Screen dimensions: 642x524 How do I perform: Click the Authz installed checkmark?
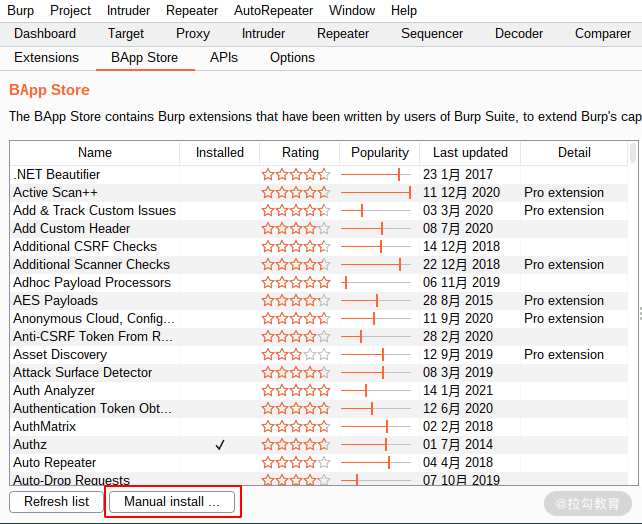(220, 445)
